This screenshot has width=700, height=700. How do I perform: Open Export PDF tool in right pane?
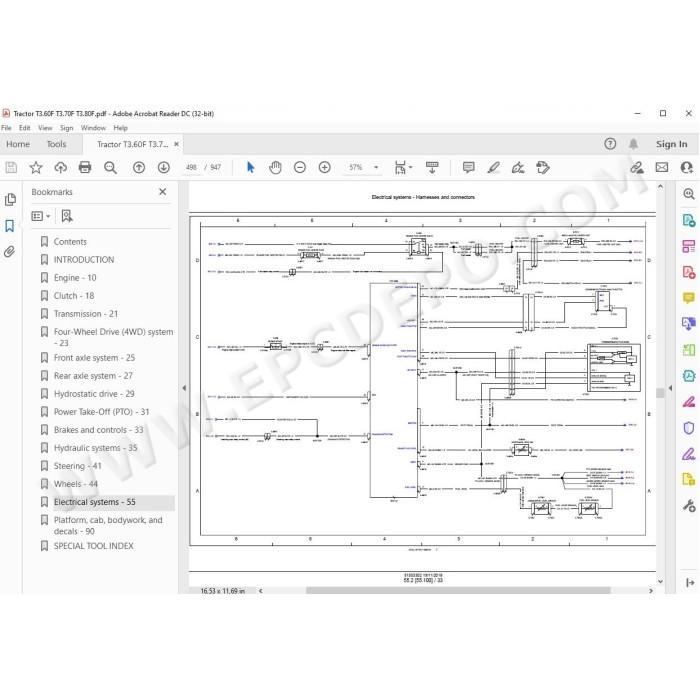tap(689, 220)
